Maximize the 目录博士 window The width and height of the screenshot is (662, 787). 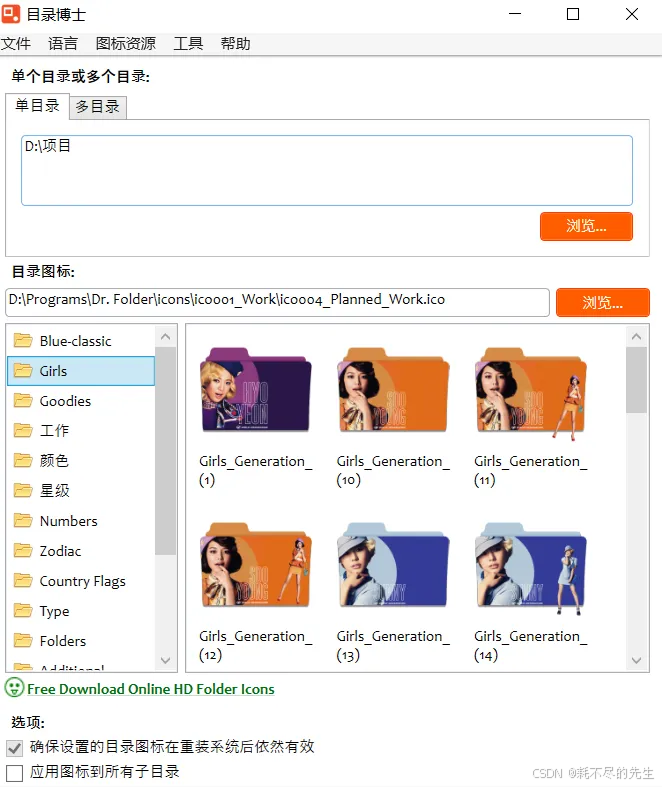click(573, 14)
